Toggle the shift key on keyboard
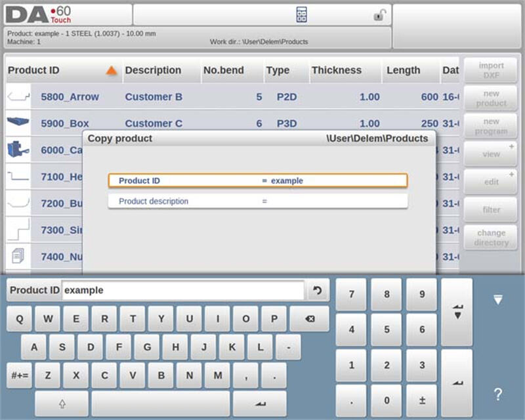Viewport: 525px width, 420px height. coord(62,404)
